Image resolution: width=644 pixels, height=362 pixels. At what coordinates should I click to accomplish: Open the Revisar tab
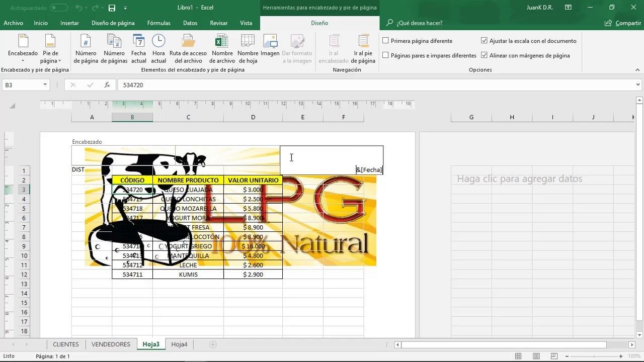pyautogui.click(x=219, y=23)
